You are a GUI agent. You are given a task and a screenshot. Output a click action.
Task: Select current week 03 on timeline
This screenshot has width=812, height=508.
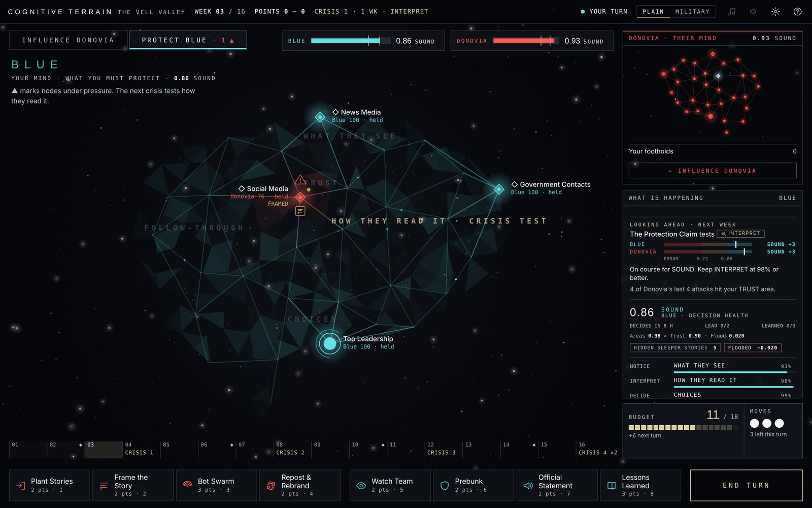click(x=104, y=449)
